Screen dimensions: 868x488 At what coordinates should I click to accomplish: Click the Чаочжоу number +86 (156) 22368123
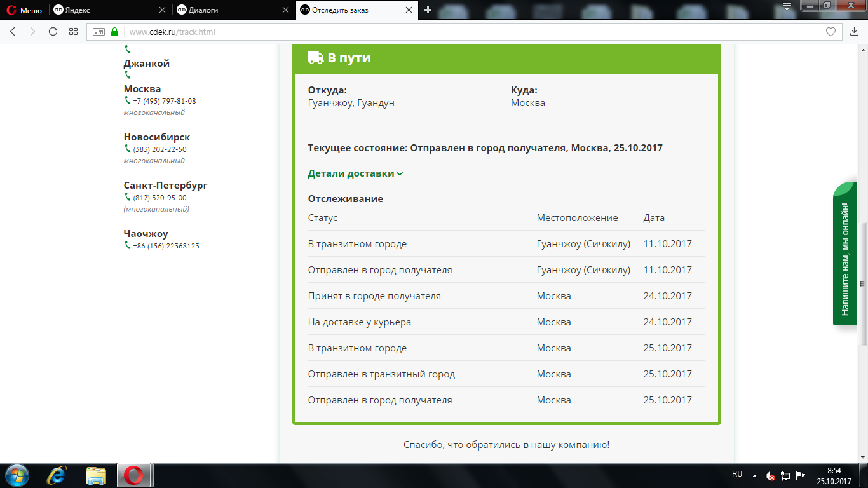166,246
